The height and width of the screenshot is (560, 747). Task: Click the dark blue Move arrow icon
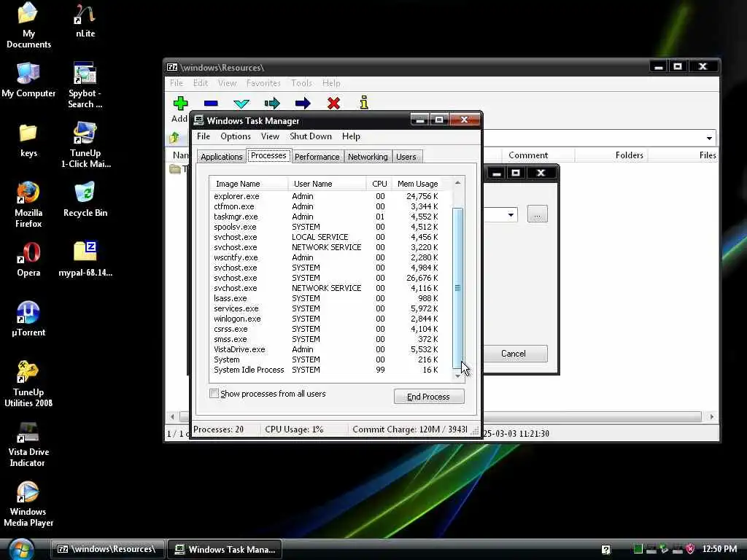click(x=303, y=104)
